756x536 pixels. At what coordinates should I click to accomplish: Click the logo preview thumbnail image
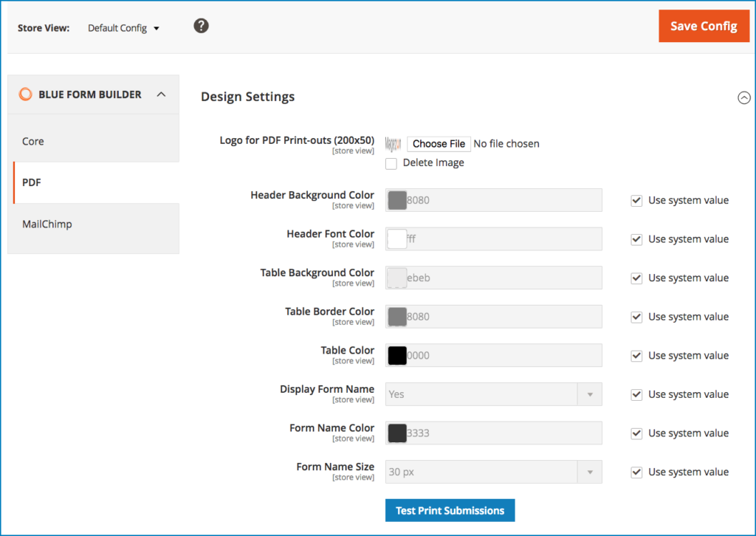(x=394, y=144)
